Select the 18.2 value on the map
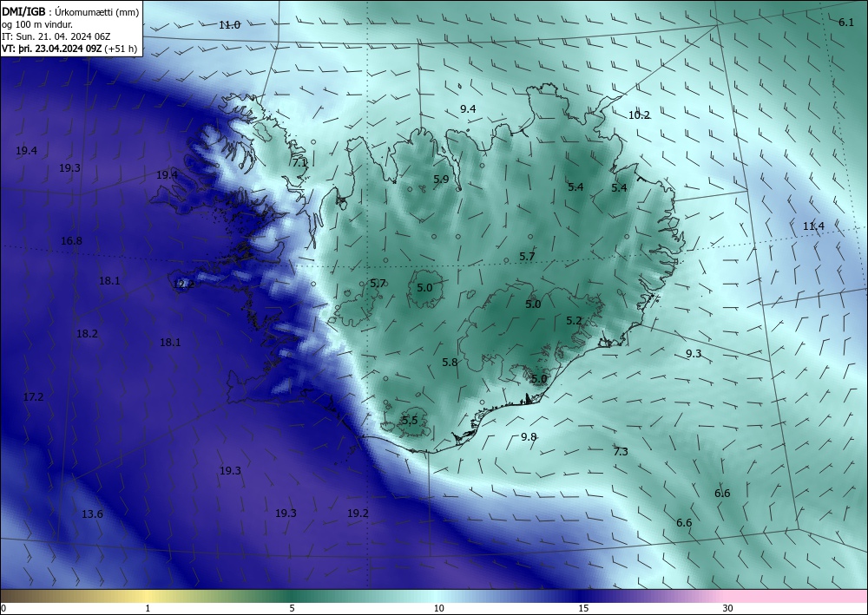Viewport: 868px width, 615px height. click(x=87, y=333)
